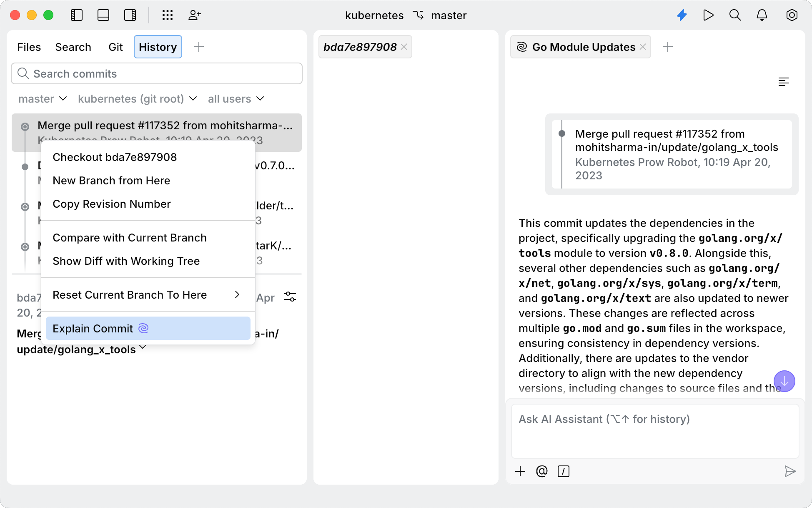Expand the Reset Current Branch To Here submenu
This screenshot has width=812, height=508.
pyautogui.click(x=148, y=295)
